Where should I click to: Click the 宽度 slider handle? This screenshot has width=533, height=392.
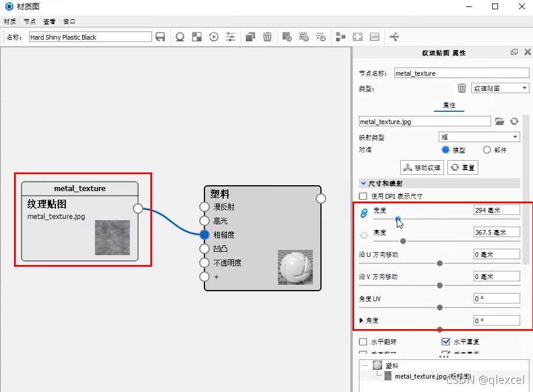tap(398, 219)
